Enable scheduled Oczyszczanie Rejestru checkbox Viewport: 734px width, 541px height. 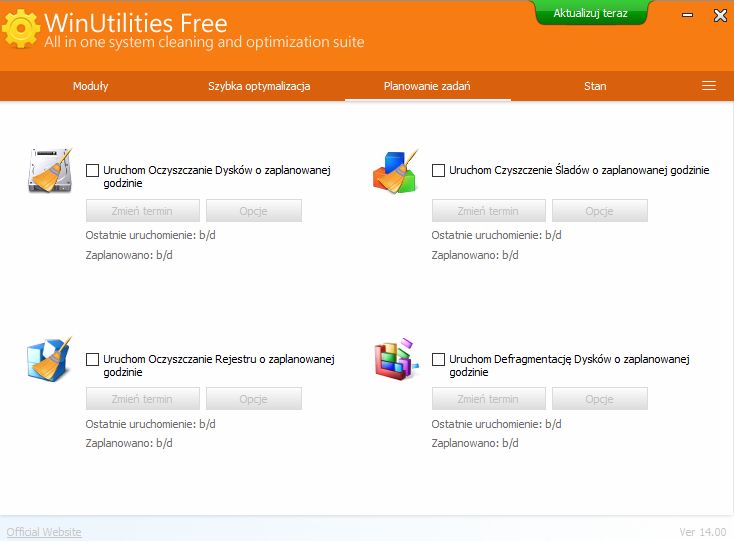tap(92, 359)
